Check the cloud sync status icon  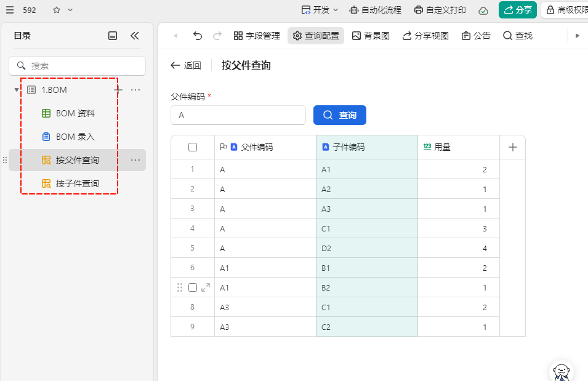click(x=483, y=10)
